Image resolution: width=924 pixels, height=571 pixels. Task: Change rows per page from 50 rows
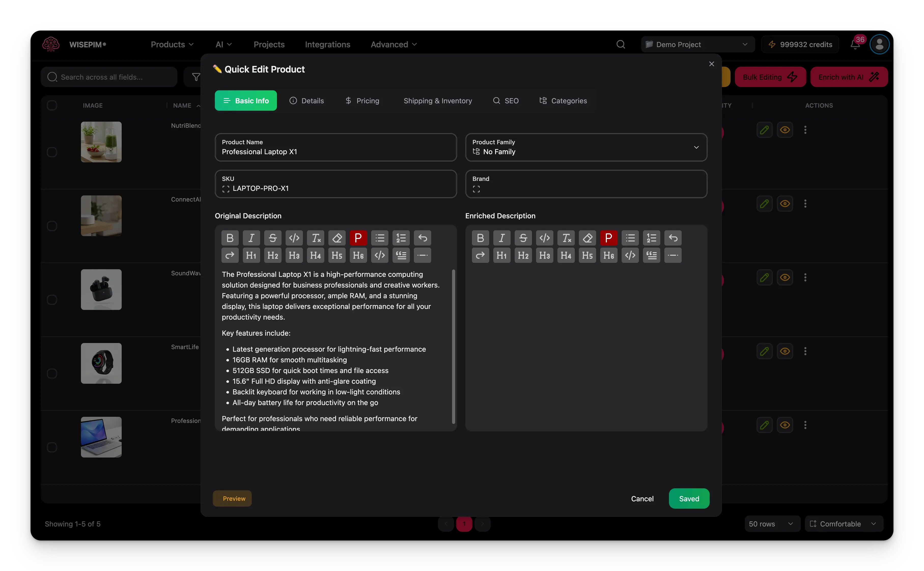(x=771, y=524)
